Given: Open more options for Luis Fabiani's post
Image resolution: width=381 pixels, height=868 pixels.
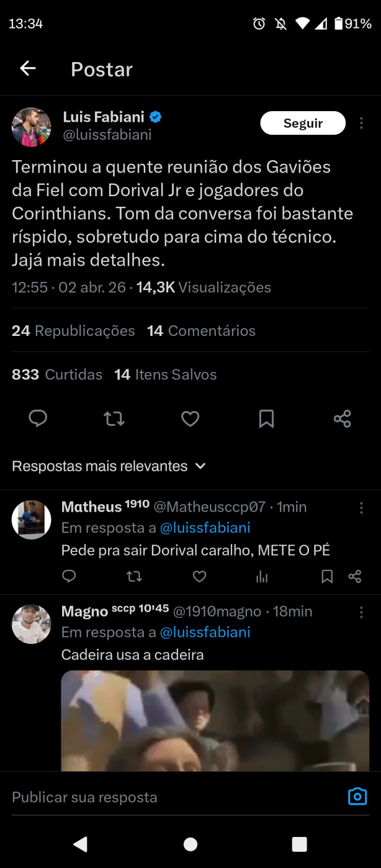Looking at the screenshot, I should 361,123.
